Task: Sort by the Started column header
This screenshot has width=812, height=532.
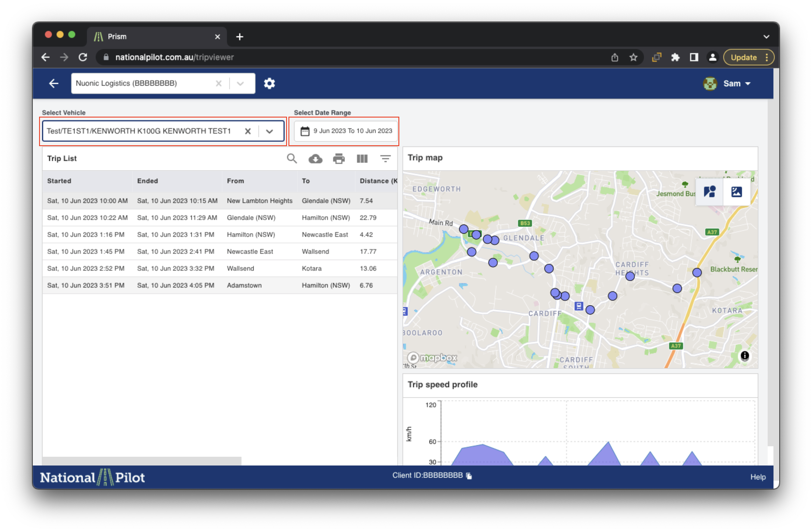Action: (x=60, y=181)
